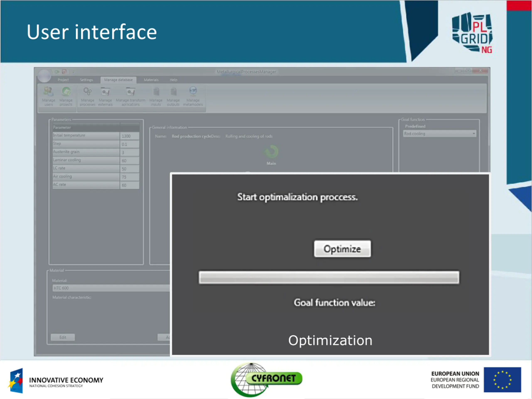Click the Optimize button

[342, 249]
